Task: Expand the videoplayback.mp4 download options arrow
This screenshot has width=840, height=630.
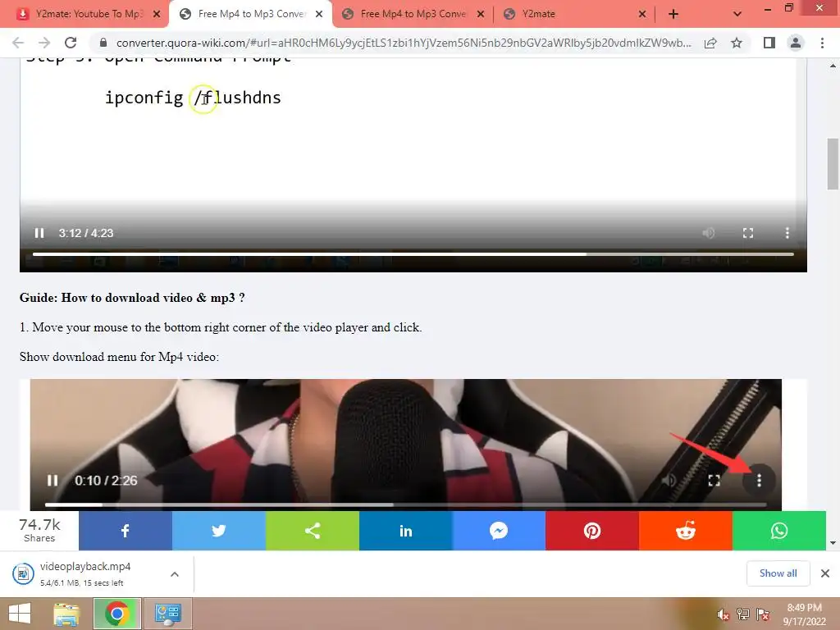Action: point(175,573)
